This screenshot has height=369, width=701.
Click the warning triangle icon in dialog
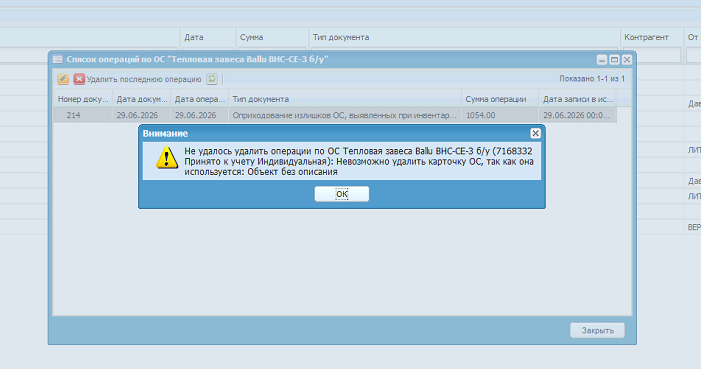[x=167, y=157]
